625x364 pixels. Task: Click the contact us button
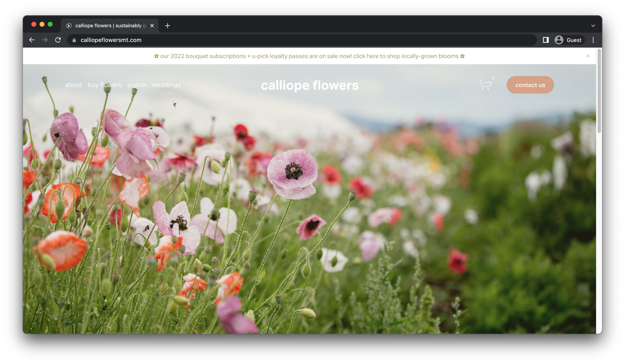click(x=530, y=85)
